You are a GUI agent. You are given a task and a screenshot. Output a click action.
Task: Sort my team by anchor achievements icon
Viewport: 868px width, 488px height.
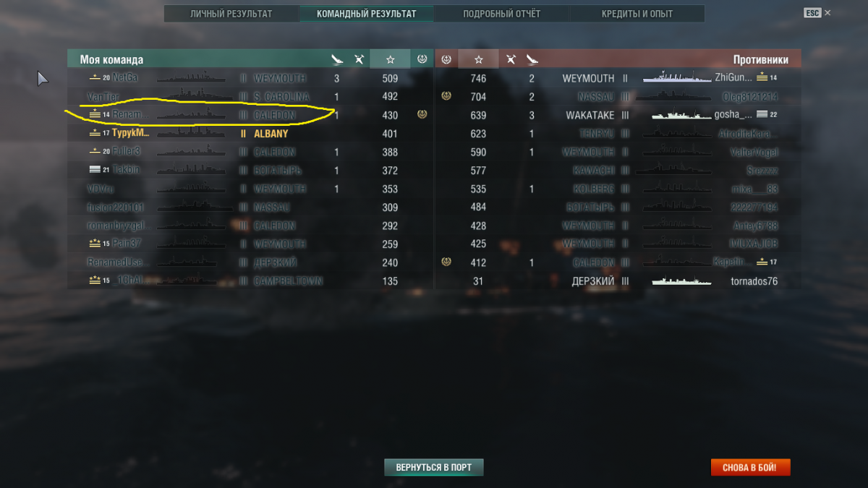coord(422,59)
